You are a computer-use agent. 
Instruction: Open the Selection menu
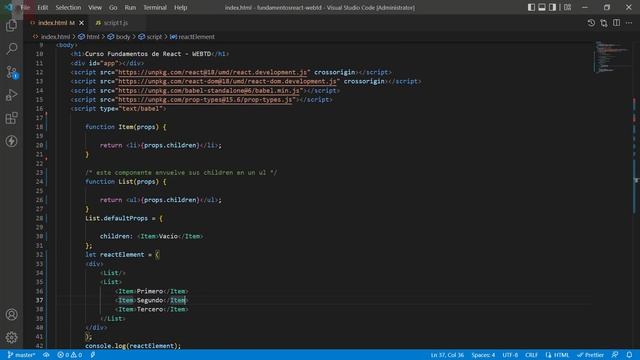(68, 7)
